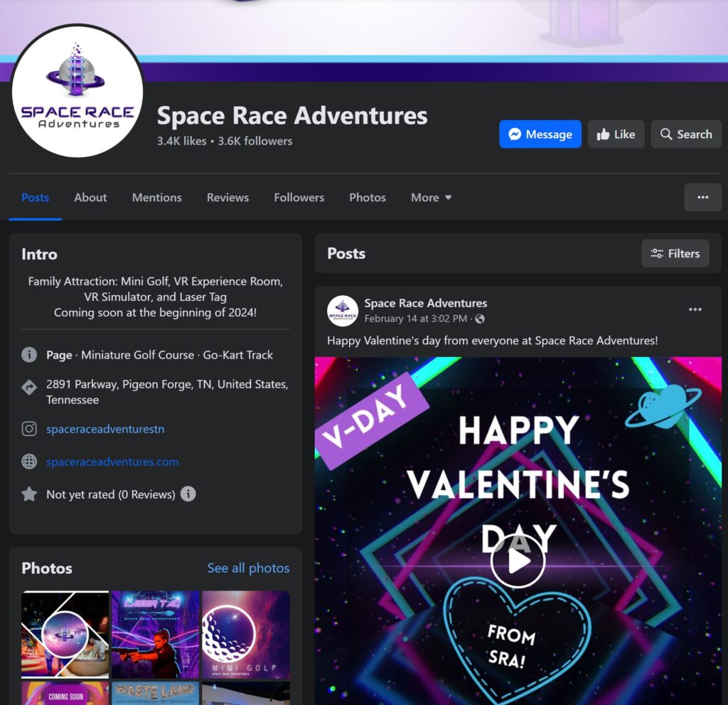
Task: Click the Not yet rated (0 Reviews) text
Action: tap(111, 494)
